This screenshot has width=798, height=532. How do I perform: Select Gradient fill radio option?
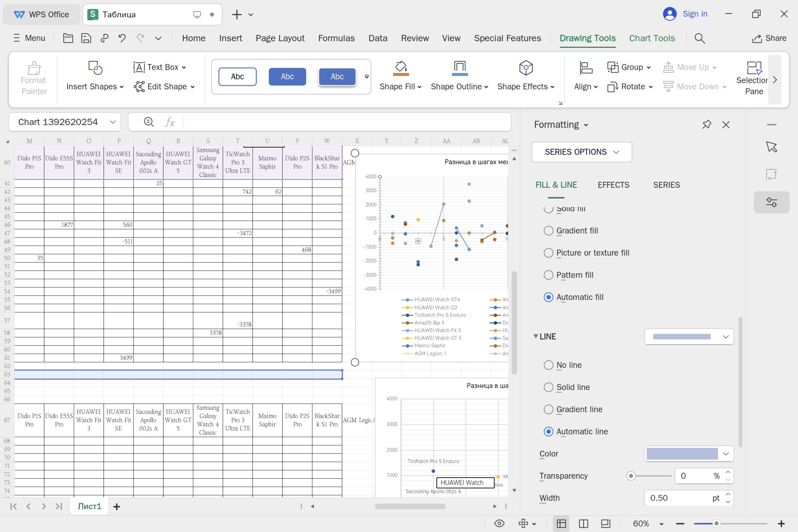548,231
